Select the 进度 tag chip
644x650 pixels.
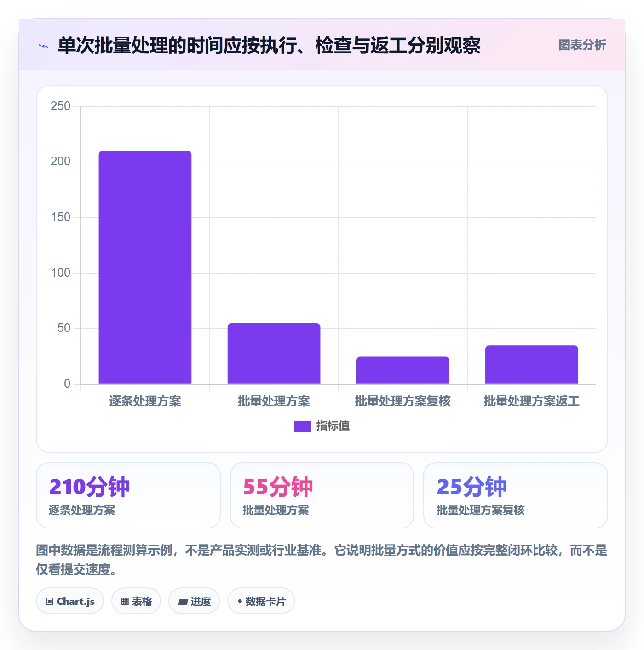(194, 601)
